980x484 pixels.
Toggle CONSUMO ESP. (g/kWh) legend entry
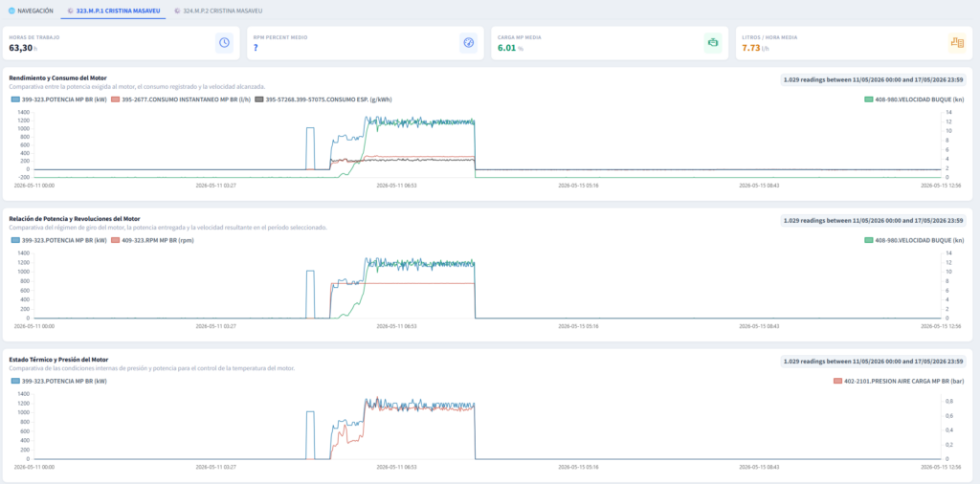click(323, 99)
